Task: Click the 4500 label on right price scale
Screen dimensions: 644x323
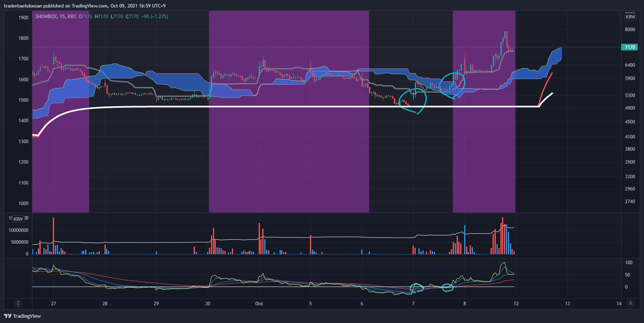Action: 630,122
